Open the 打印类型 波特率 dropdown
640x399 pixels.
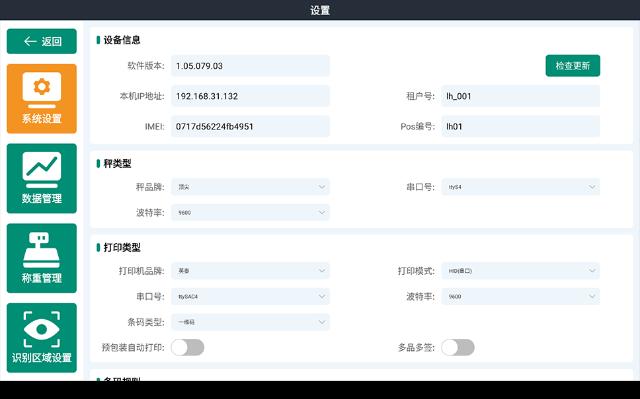(520, 296)
